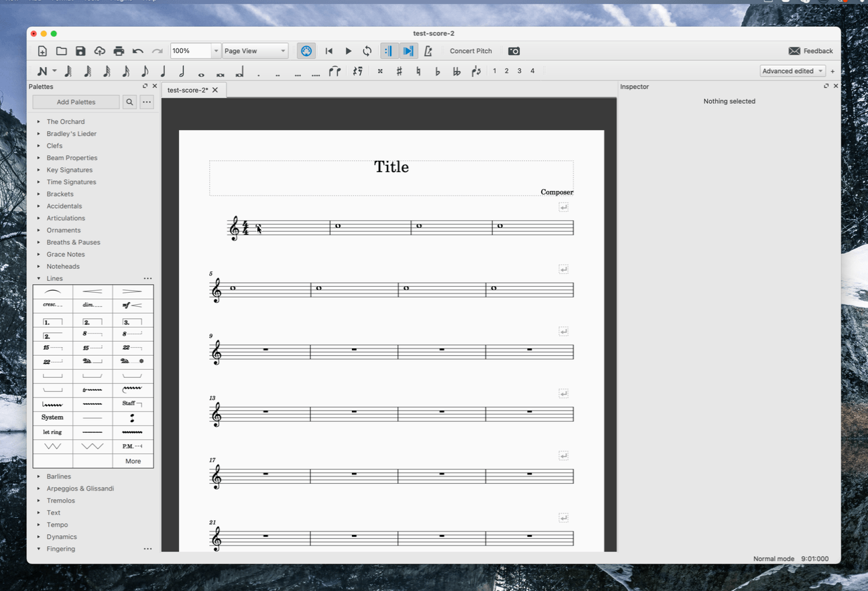Select the Title text in the score
The width and height of the screenshot is (868, 591).
pyautogui.click(x=391, y=167)
